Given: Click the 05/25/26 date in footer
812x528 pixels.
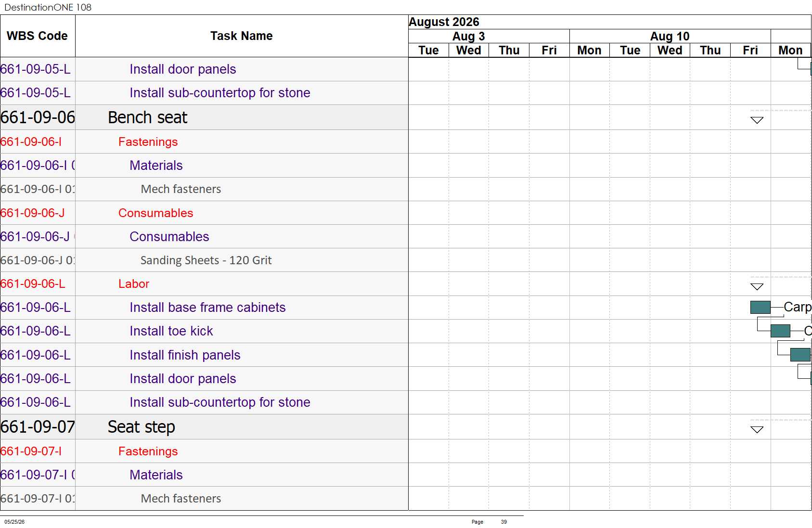Looking at the screenshot, I should (14, 522).
